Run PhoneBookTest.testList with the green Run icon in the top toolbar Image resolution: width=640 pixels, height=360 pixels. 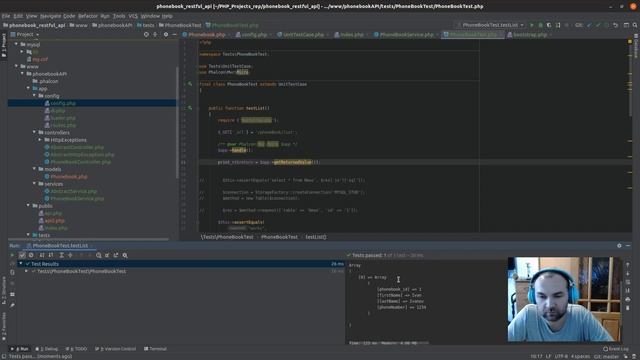[x=531, y=25]
